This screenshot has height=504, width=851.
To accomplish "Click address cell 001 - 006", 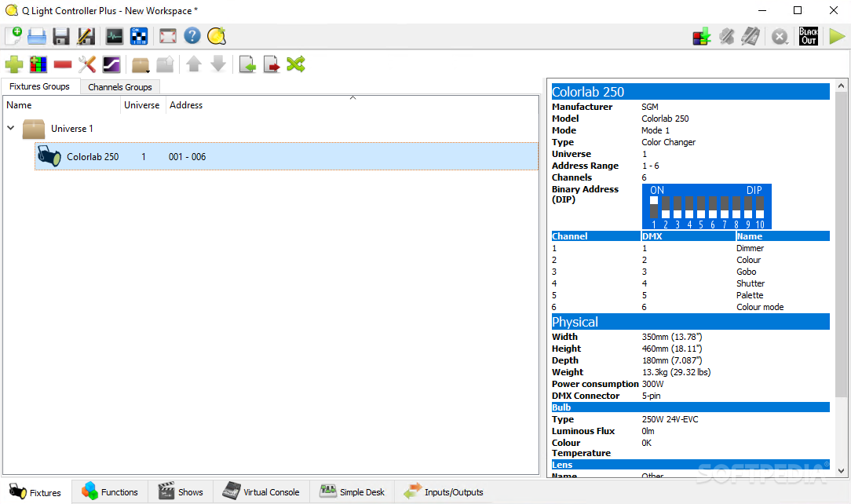I will [x=188, y=157].
